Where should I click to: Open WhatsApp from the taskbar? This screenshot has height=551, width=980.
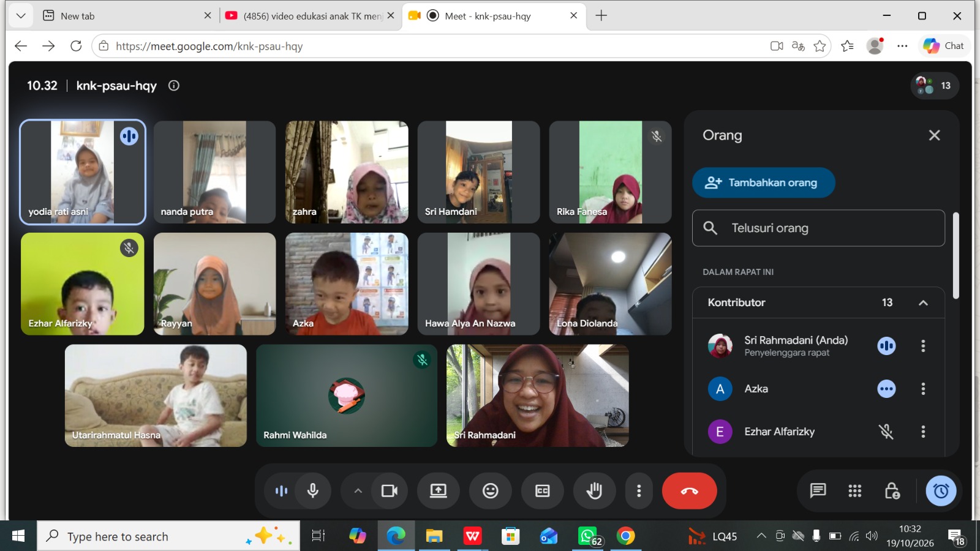(x=587, y=536)
